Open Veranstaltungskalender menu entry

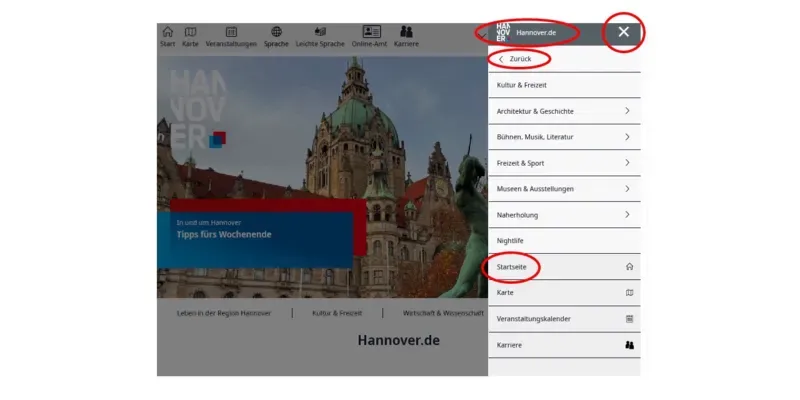pyautogui.click(x=564, y=319)
